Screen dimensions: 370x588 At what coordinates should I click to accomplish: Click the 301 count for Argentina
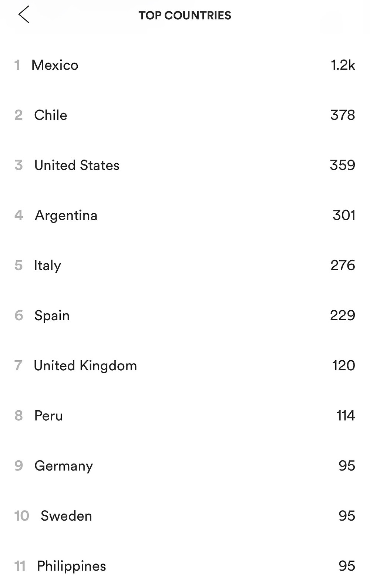coord(344,215)
